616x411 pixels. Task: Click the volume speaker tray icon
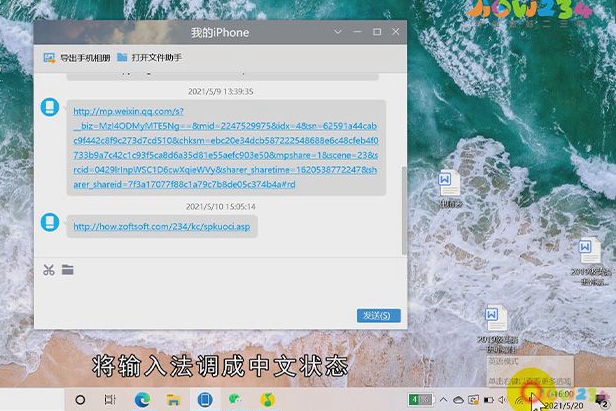502,400
